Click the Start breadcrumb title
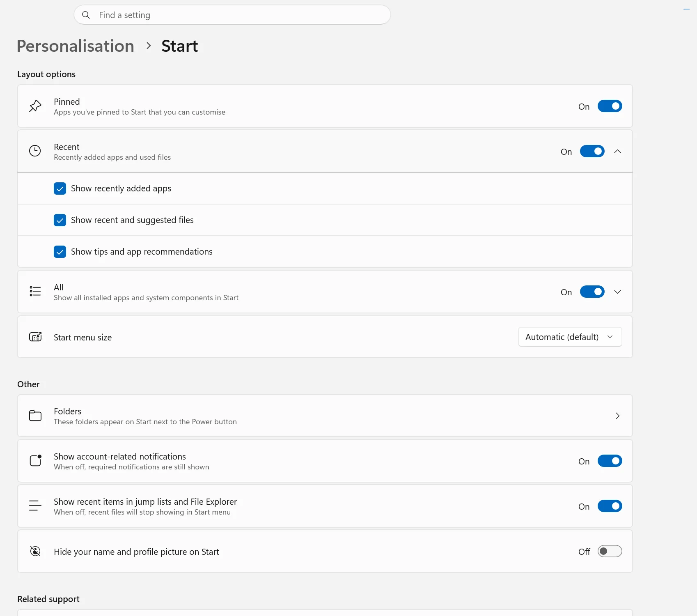 179,46
